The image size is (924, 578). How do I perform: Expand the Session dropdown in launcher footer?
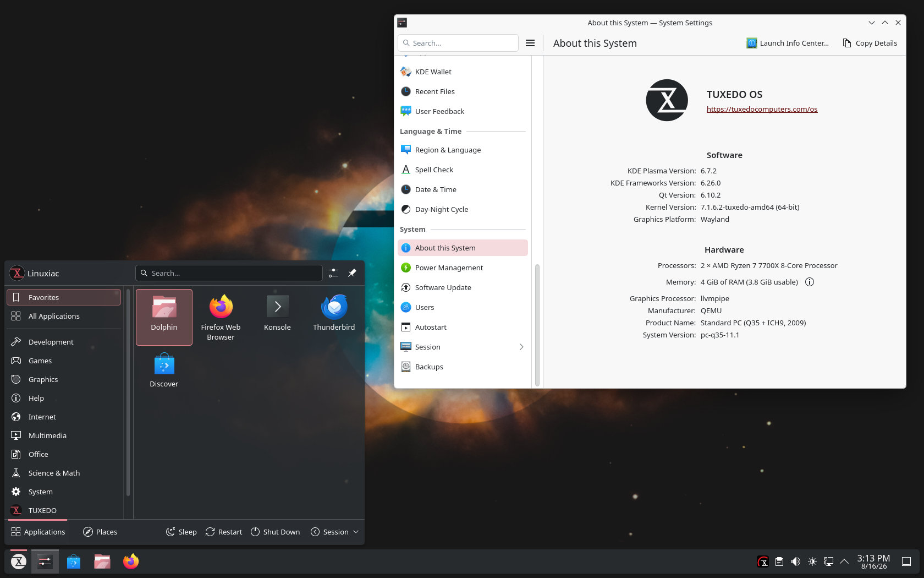coord(334,532)
